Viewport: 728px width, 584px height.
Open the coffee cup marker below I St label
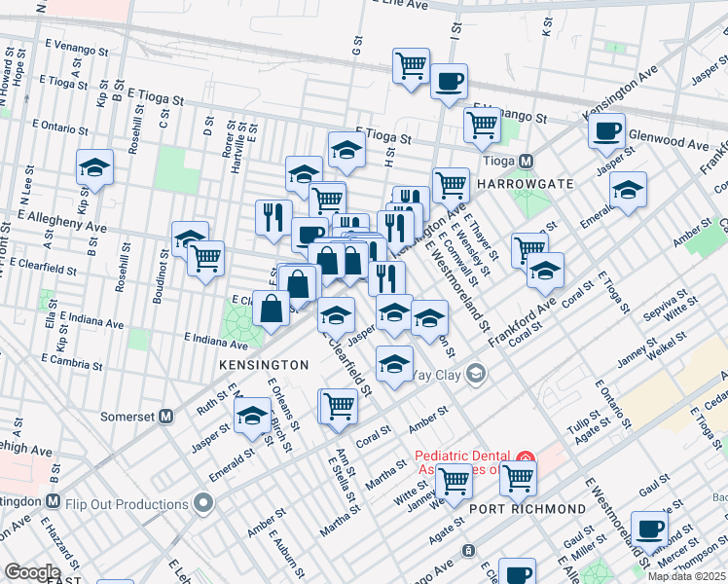tap(449, 82)
